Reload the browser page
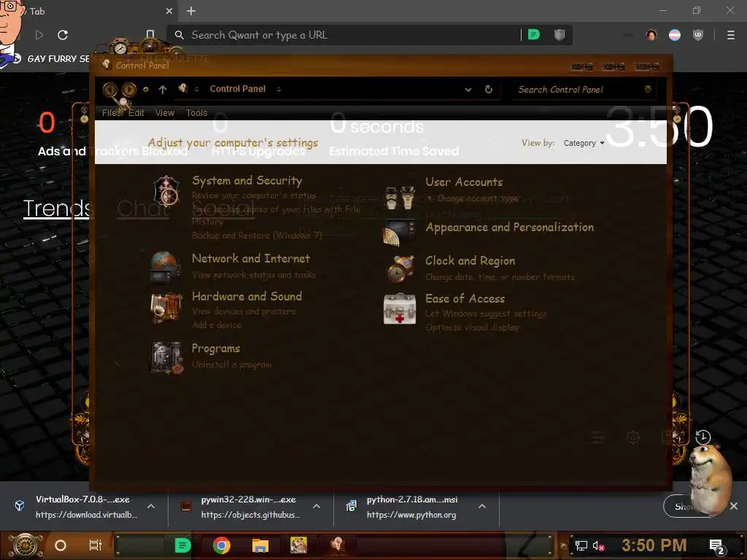The height and width of the screenshot is (560, 747). point(63,35)
